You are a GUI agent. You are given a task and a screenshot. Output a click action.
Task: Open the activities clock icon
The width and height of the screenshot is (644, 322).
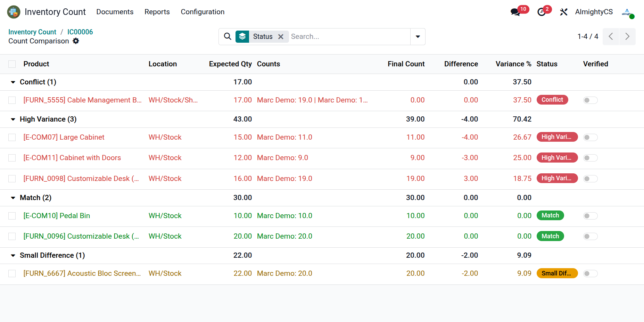point(542,12)
